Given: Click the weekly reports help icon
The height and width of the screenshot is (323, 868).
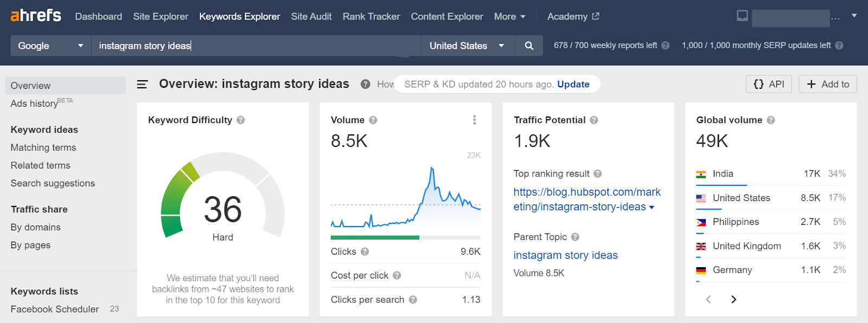Looking at the screenshot, I should point(666,46).
